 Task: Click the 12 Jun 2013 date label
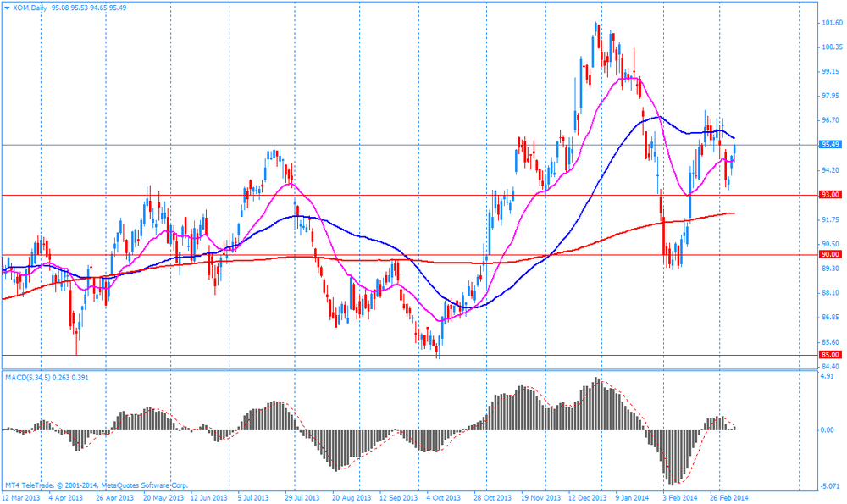[x=209, y=497]
